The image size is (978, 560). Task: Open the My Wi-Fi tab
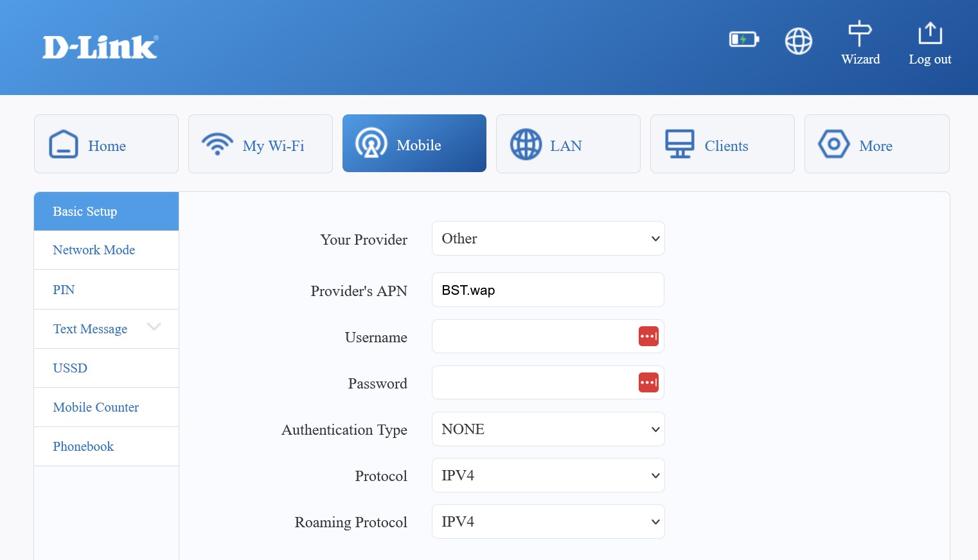point(260,144)
